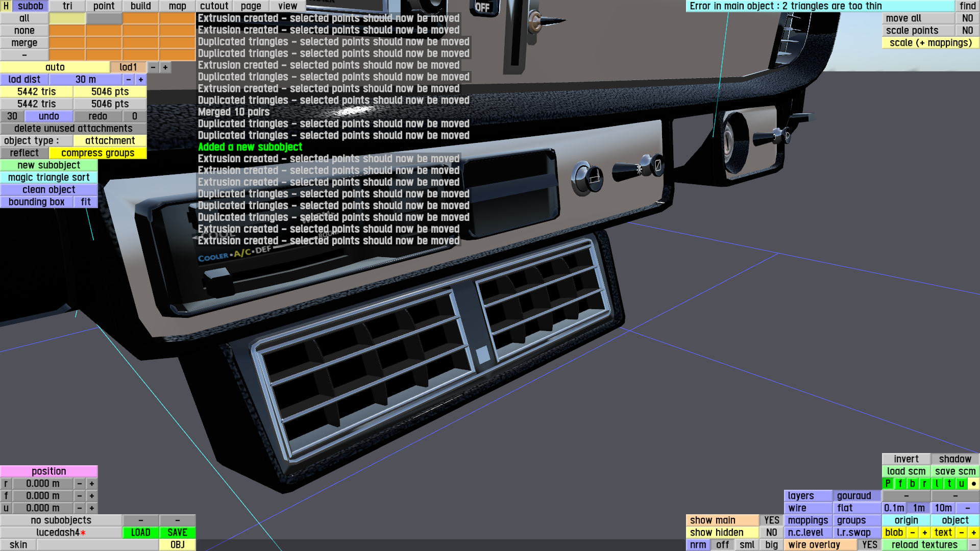Click the black dot view button

[973, 483]
